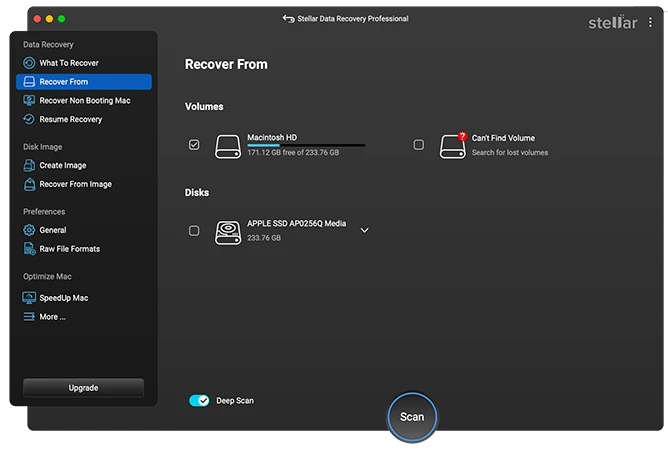Select Recover From Image option
The height and width of the screenshot is (456, 668).
pyautogui.click(x=84, y=184)
